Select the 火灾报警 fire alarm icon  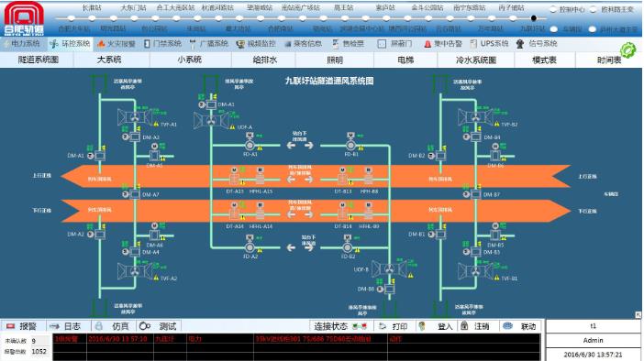click(101, 43)
